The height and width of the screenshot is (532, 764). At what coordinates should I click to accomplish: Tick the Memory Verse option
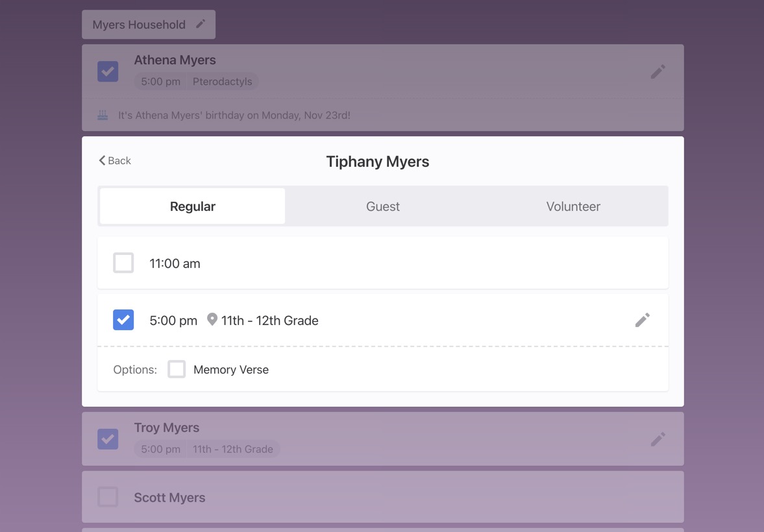tap(177, 369)
